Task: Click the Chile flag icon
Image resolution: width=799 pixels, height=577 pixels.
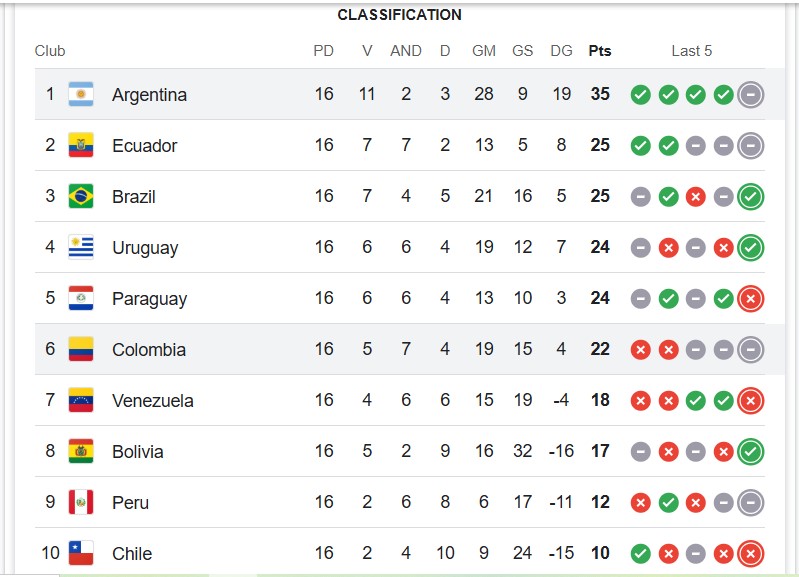Action: click(x=81, y=553)
